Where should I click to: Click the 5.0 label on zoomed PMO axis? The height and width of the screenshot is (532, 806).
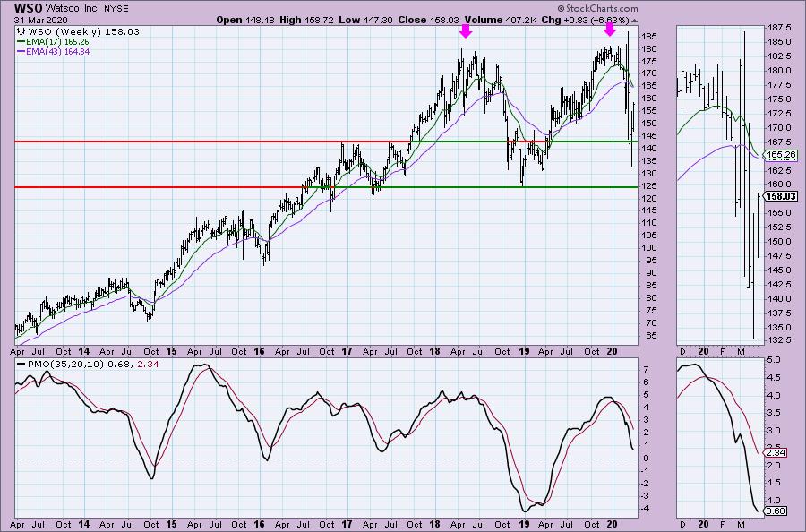[x=774, y=360]
